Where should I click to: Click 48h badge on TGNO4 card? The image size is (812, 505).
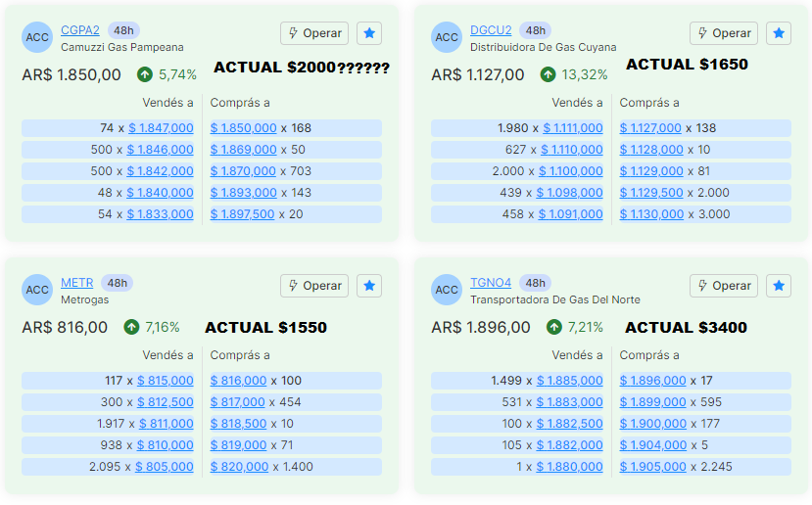pos(536,283)
